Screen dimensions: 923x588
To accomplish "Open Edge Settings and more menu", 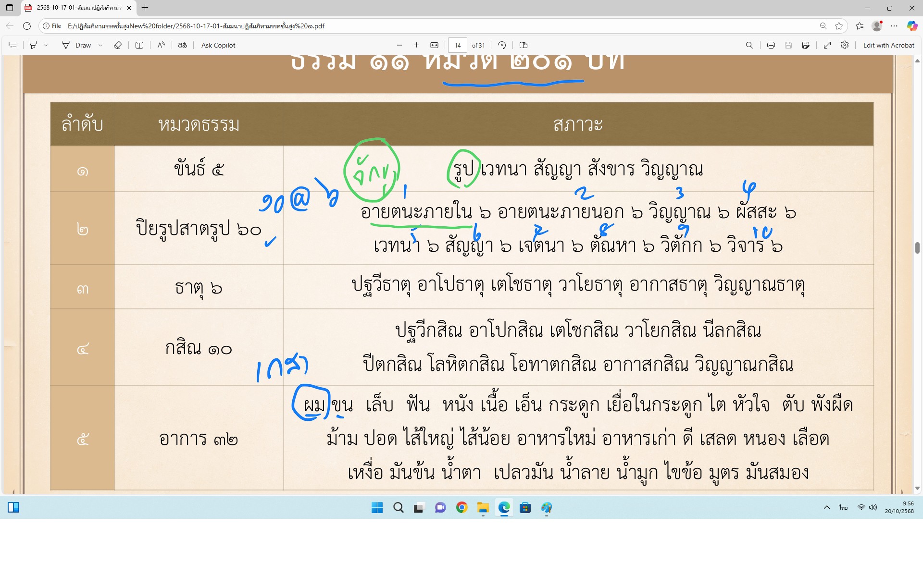I will (x=894, y=26).
